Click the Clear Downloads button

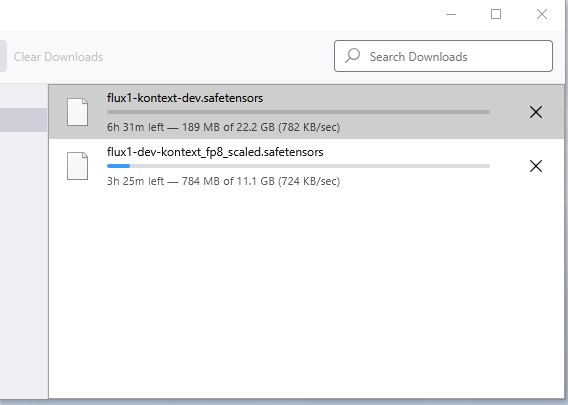click(x=58, y=57)
